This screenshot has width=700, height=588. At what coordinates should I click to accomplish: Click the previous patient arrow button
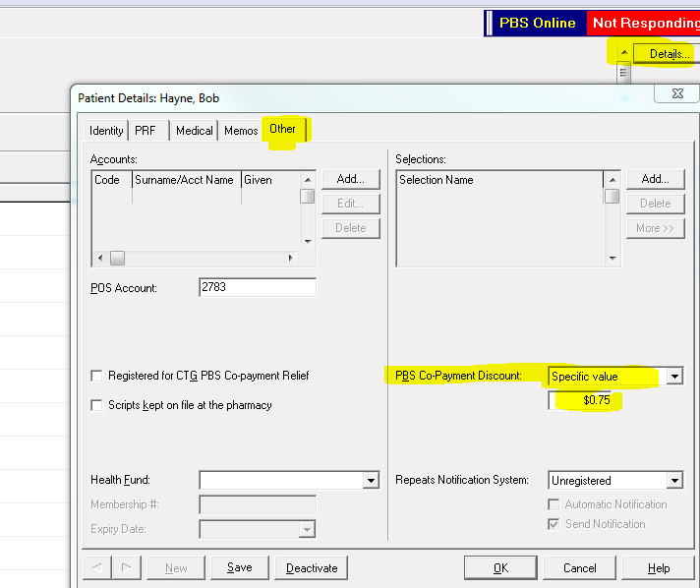pos(97,568)
